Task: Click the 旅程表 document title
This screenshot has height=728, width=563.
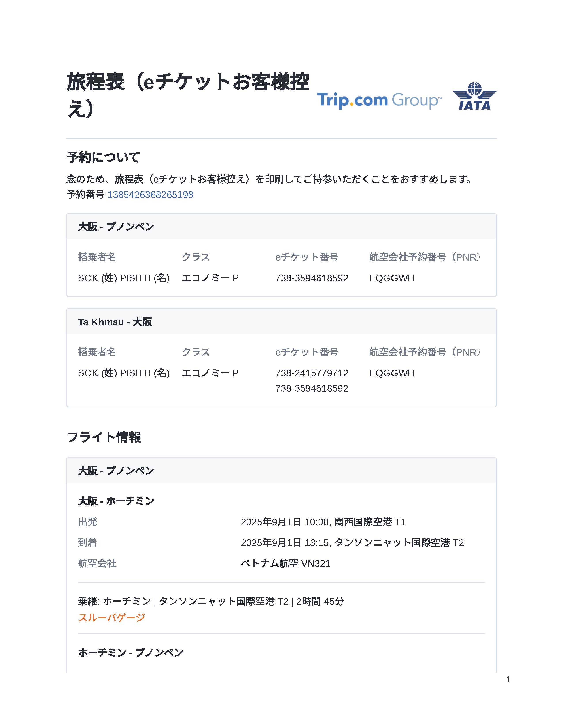Action: 188,95
